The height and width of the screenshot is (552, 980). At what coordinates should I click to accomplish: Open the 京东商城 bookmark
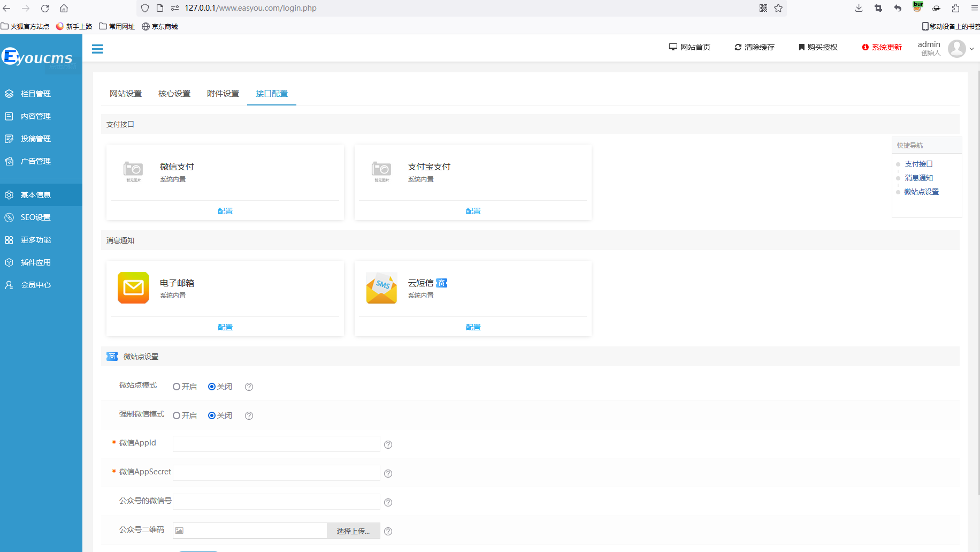coord(160,26)
